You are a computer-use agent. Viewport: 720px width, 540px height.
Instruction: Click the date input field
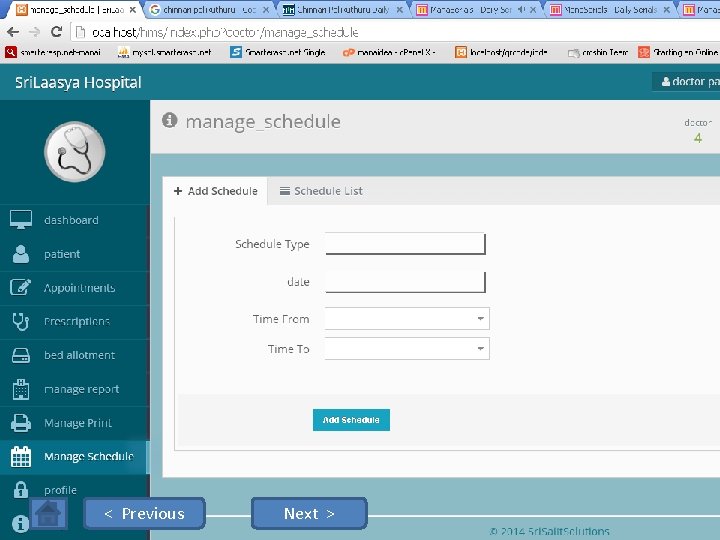click(405, 281)
